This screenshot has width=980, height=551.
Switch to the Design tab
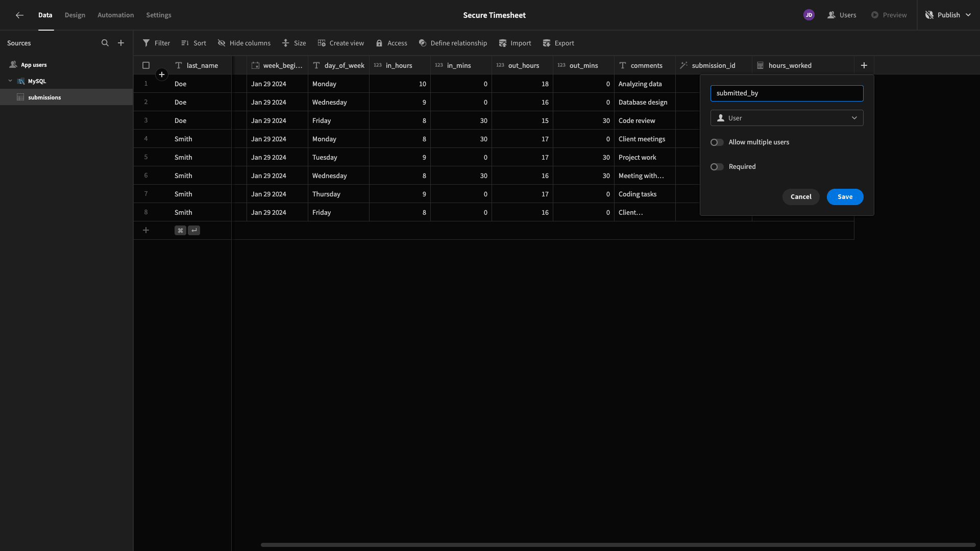(x=75, y=15)
